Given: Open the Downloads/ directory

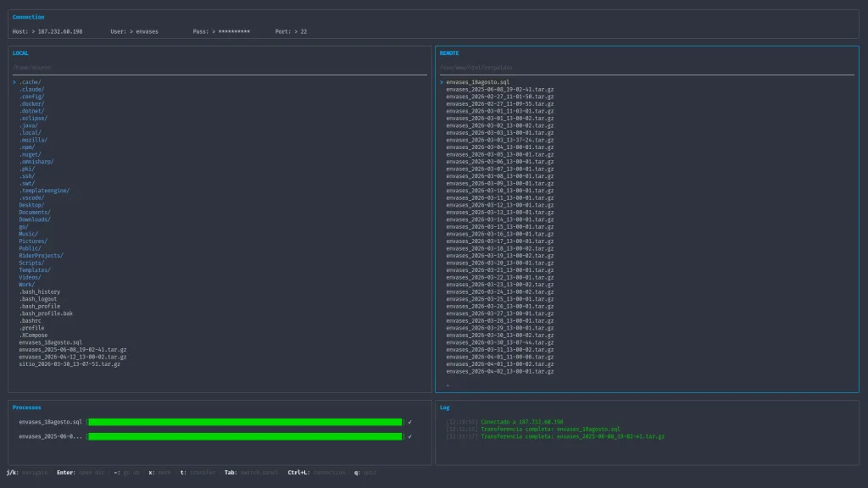Looking at the screenshot, I should 35,219.
